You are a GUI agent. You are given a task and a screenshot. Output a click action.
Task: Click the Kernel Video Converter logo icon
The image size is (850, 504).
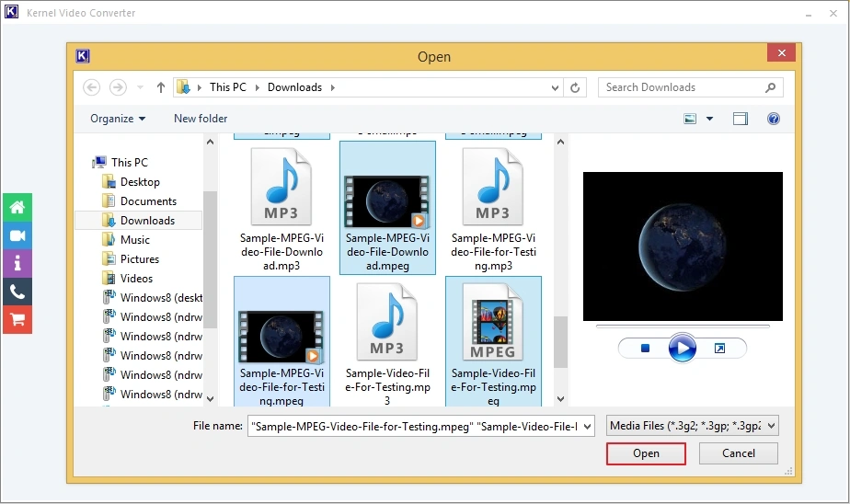(x=11, y=12)
